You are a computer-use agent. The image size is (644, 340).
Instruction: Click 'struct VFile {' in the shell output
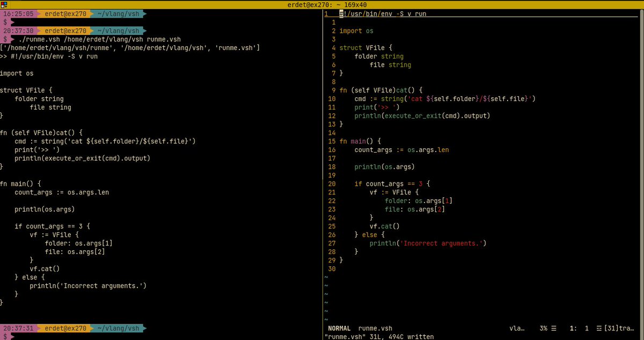[26, 90]
